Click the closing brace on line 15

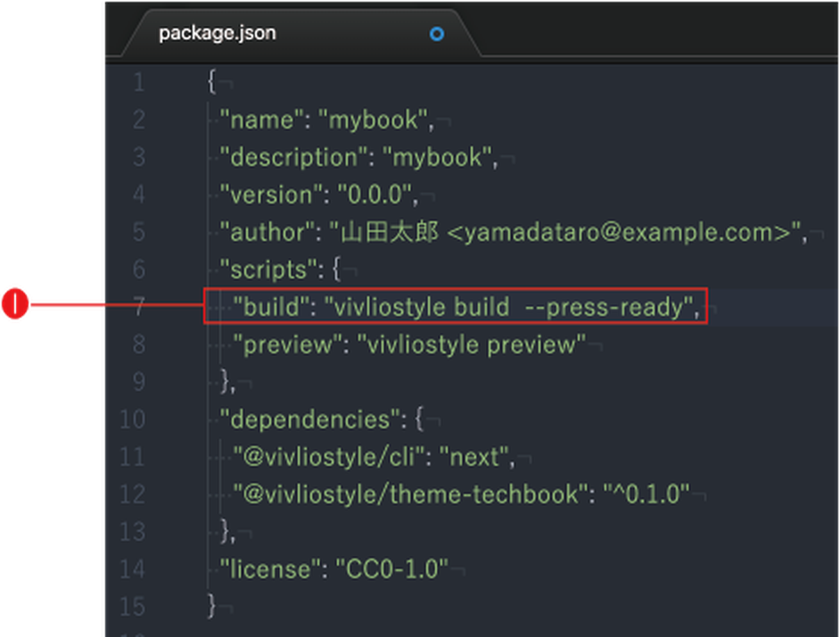click(x=212, y=607)
